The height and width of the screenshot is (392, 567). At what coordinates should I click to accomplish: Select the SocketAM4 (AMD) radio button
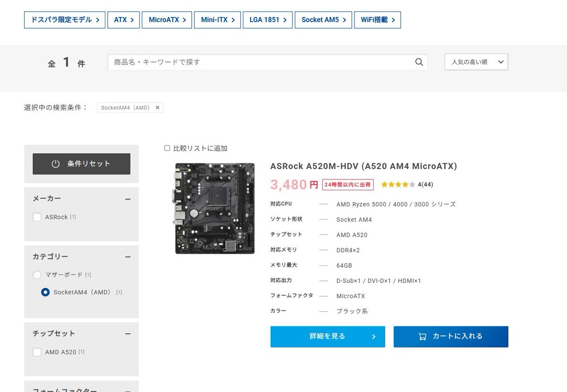45,292
